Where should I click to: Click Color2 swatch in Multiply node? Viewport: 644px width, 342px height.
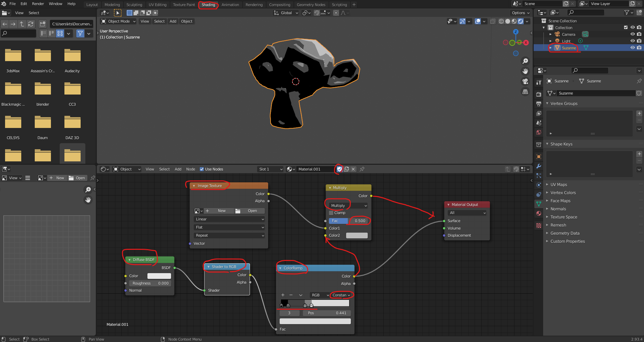tap(357, 235)
